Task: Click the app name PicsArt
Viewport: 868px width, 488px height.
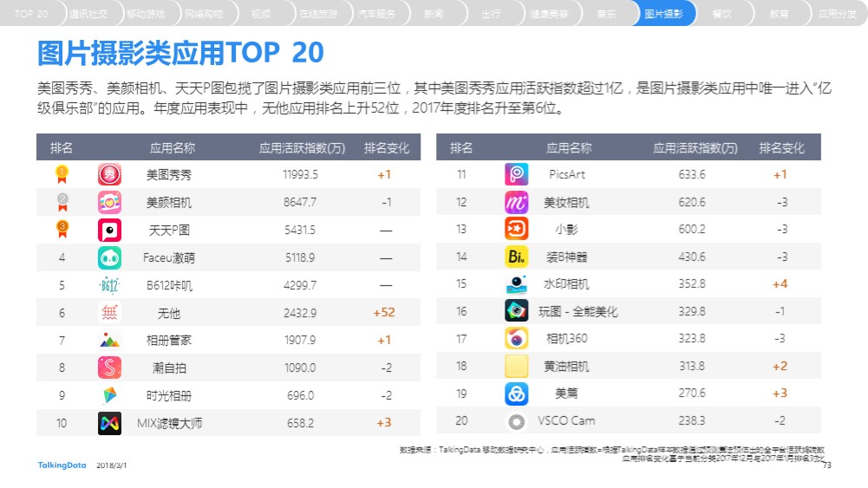Action: 567,174
